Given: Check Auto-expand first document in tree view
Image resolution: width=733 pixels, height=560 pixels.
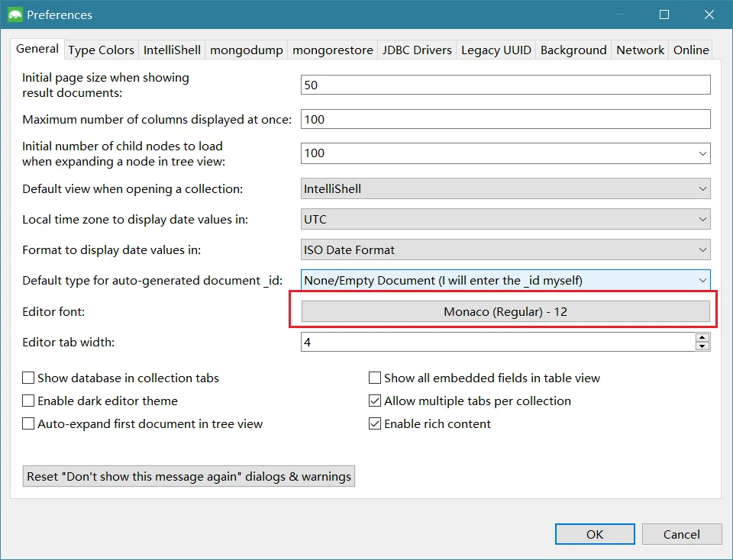Looking at the screenshot, I should click(29, 423).
